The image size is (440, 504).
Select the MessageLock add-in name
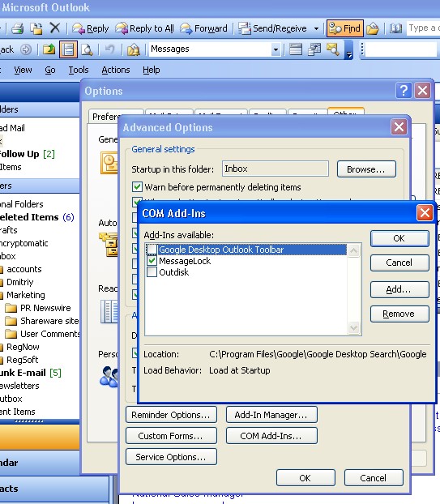click(x=185, y=261)
